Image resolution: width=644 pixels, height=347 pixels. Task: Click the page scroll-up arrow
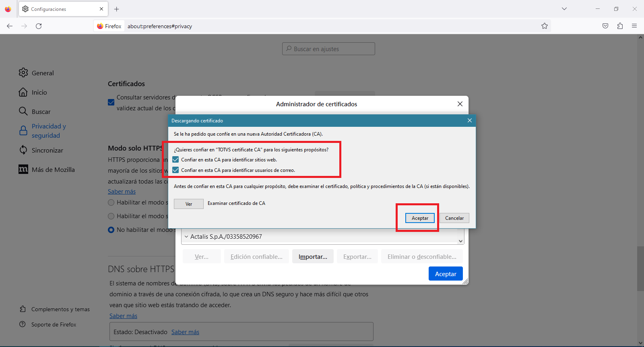(640, 37)
